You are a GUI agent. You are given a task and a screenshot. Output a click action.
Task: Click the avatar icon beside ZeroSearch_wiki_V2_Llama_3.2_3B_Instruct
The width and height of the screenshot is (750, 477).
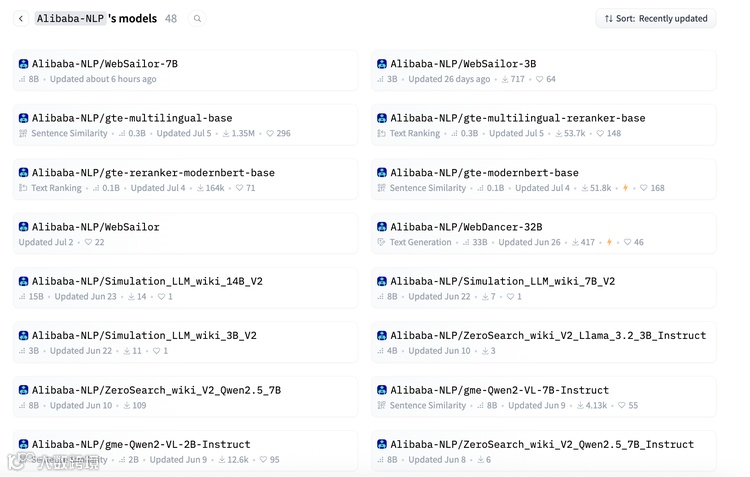(x=381, y=335)
